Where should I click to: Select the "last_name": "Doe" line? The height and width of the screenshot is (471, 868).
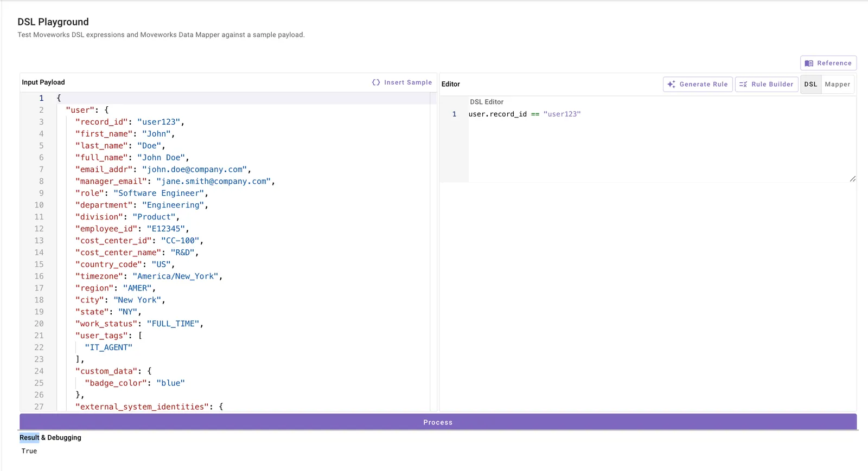click(120, 146)
